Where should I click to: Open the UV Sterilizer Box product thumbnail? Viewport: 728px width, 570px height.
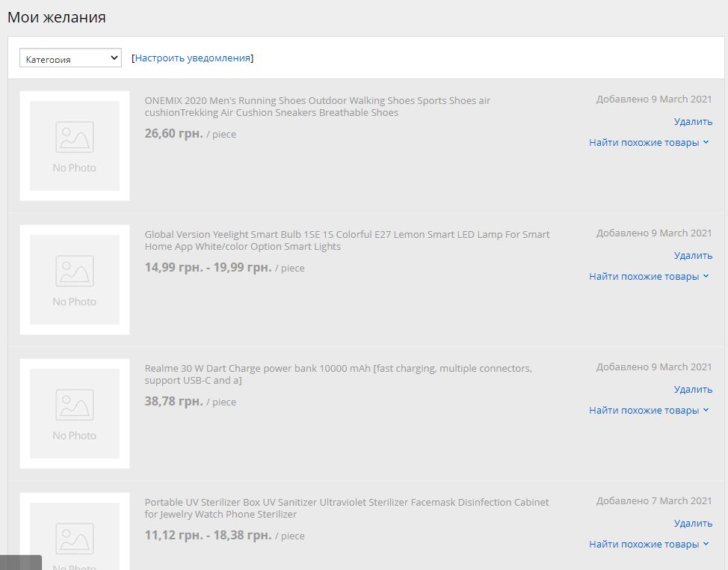(x=75, y=531)
